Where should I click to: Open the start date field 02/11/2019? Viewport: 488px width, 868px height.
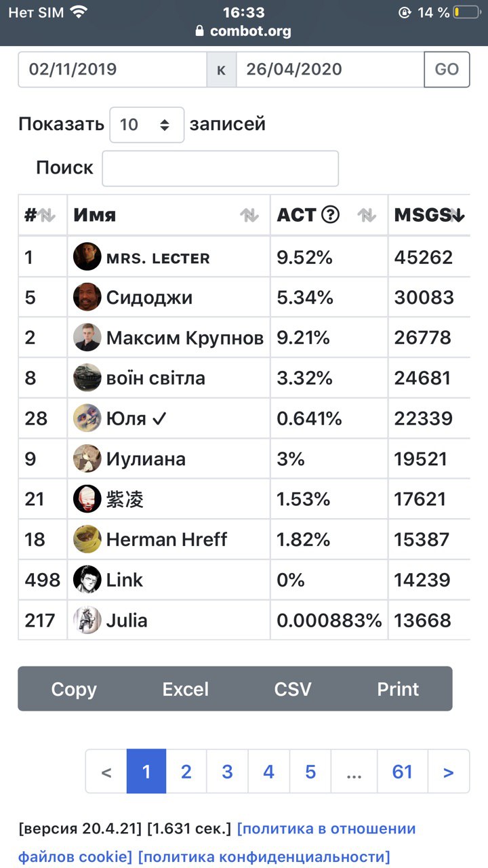[x=113, y=69]
